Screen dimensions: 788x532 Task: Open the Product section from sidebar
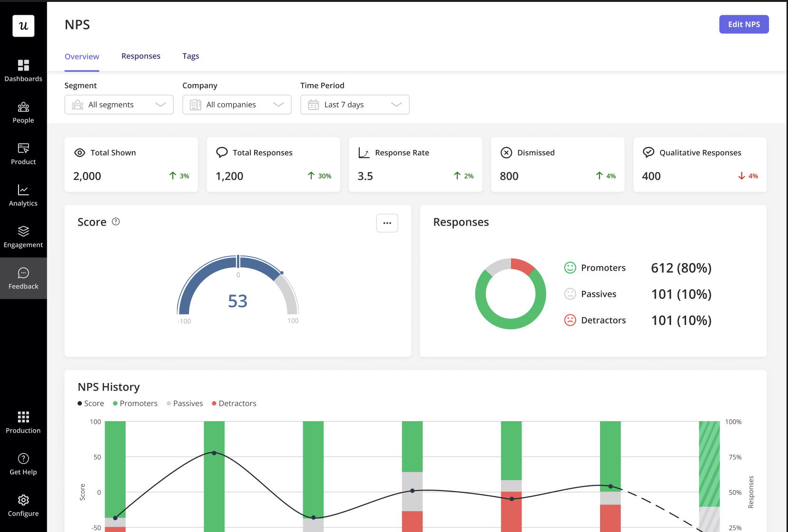(x=23, y=153)
